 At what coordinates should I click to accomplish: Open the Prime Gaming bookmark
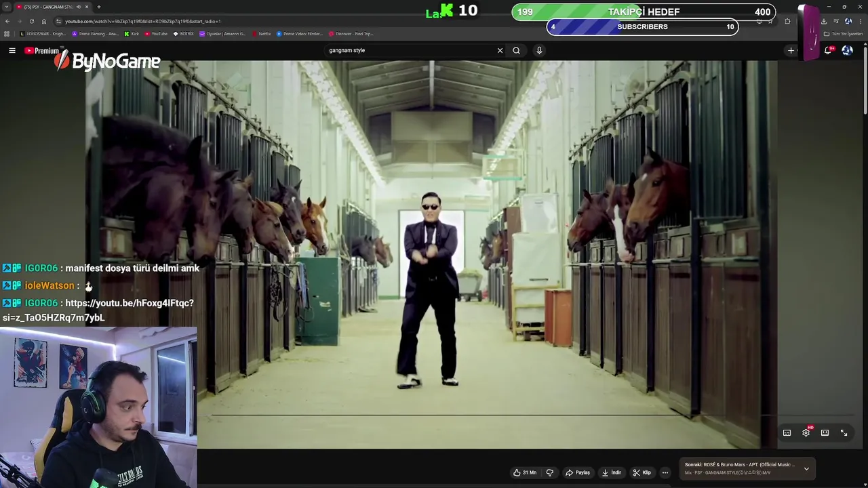click(95, 34)
